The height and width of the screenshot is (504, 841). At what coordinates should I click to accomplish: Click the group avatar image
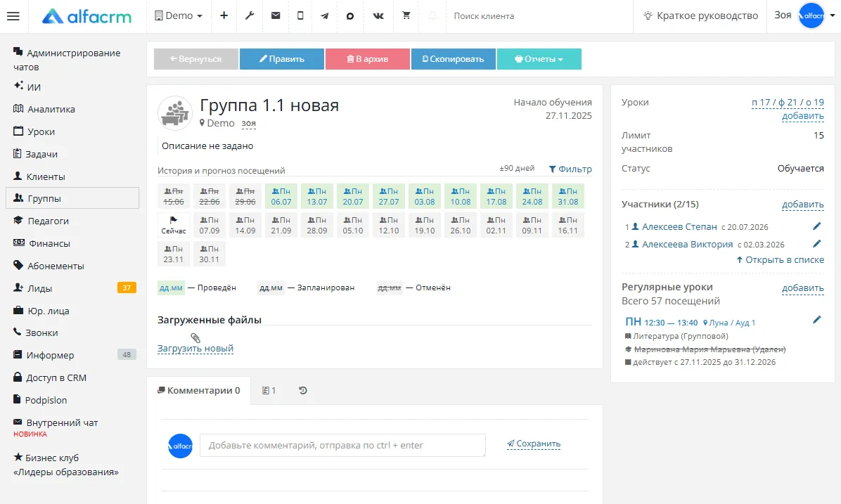[175, 113]
